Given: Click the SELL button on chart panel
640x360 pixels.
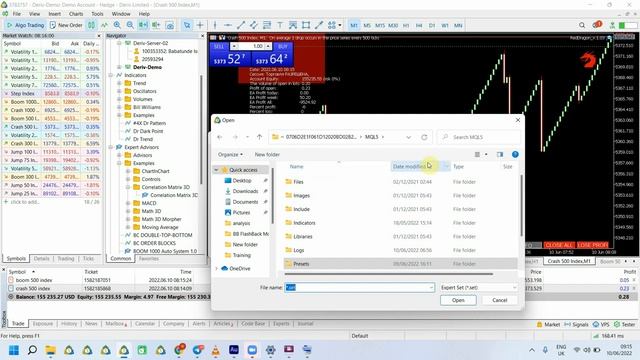Looking at the screenshot, I should [219, 47].
